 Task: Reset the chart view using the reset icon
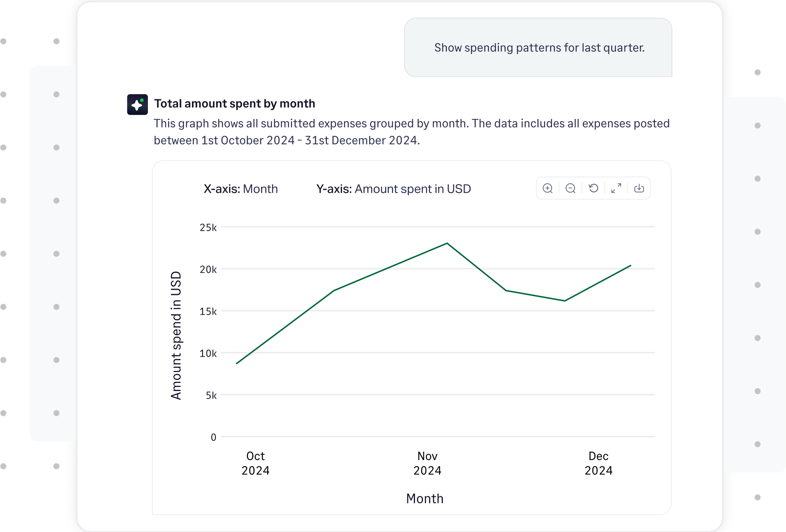coord(593,188)
